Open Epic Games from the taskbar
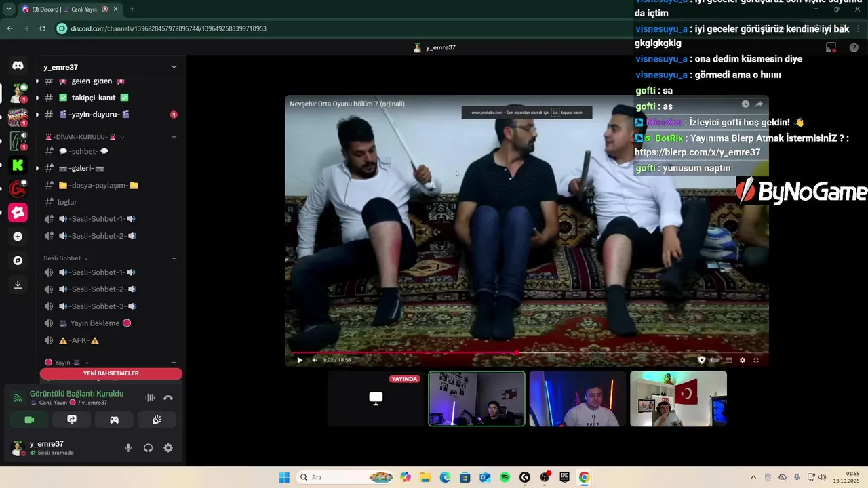This screenshot has height=488, width=868. click(564, 477)
